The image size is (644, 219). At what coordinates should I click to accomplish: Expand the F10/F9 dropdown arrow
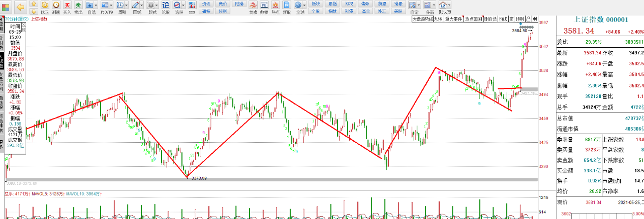(x=111, y=5)
